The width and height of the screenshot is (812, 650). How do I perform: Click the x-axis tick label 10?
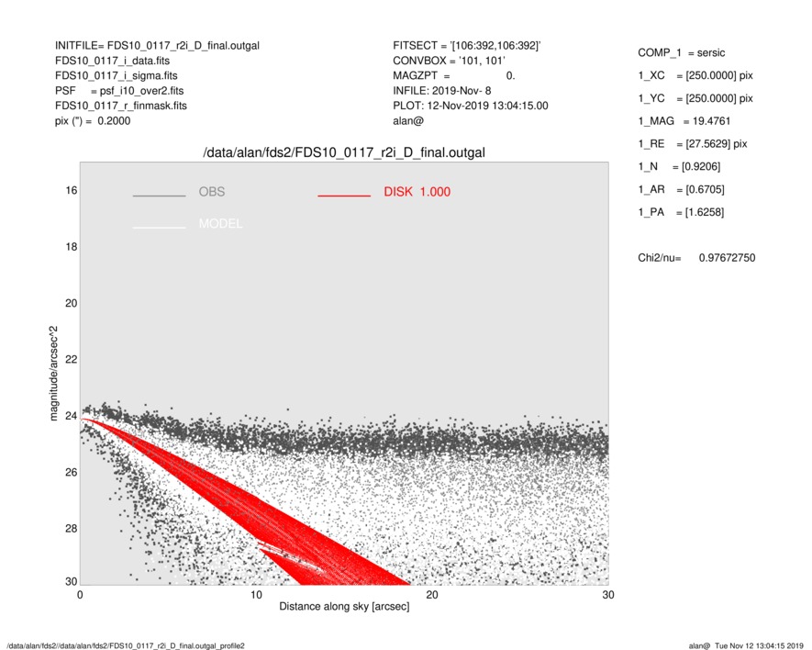(256, 595)
